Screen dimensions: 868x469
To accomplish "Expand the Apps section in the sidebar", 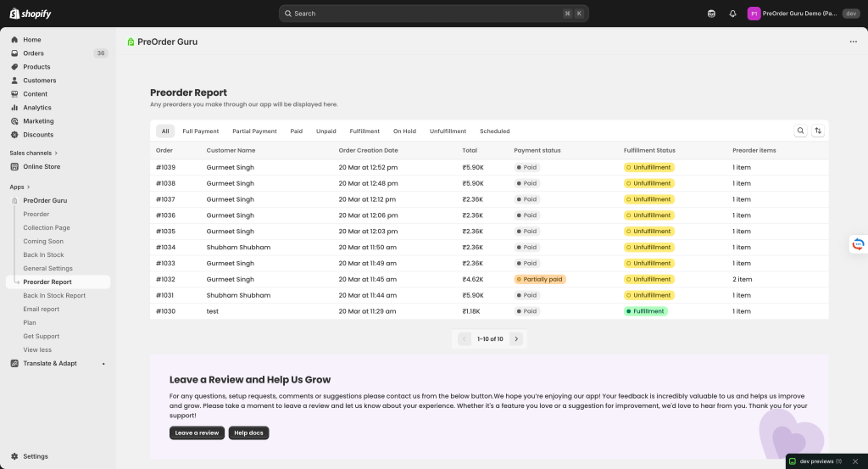I will click(19, 187).
